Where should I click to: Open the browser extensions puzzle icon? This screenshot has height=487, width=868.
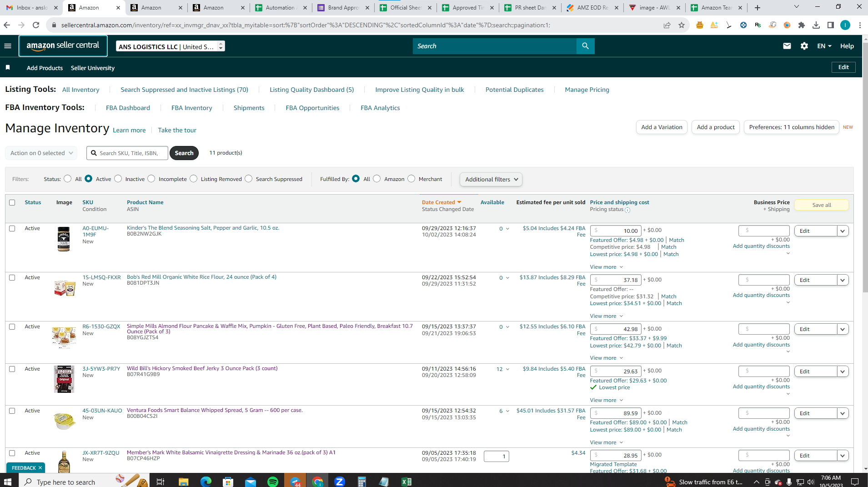802,25
